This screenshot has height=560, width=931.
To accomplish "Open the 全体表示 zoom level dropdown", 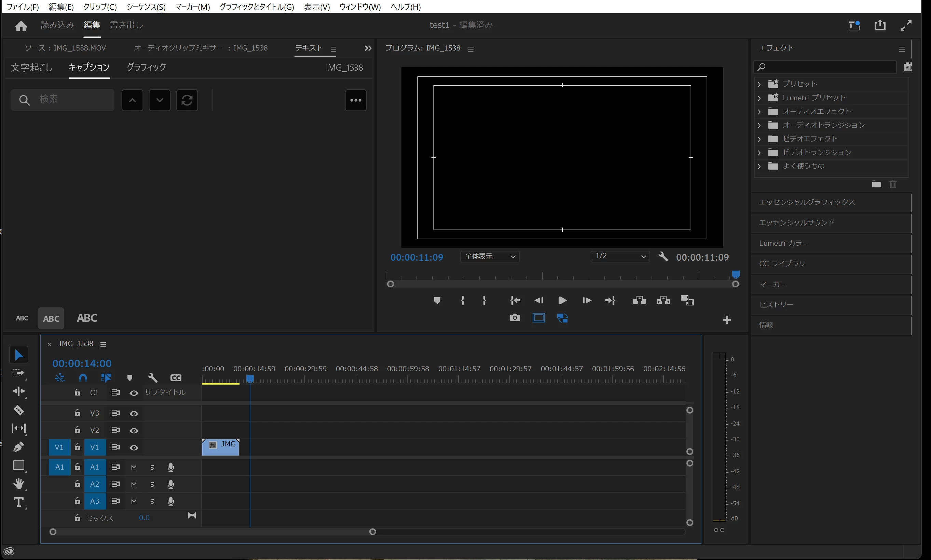I will 490,257.
